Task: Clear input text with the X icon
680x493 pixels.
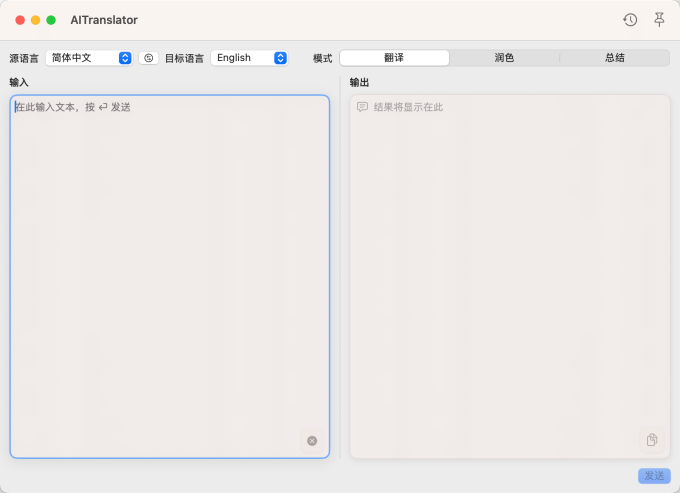Action: pyautogui.click(x=312, y=441)
